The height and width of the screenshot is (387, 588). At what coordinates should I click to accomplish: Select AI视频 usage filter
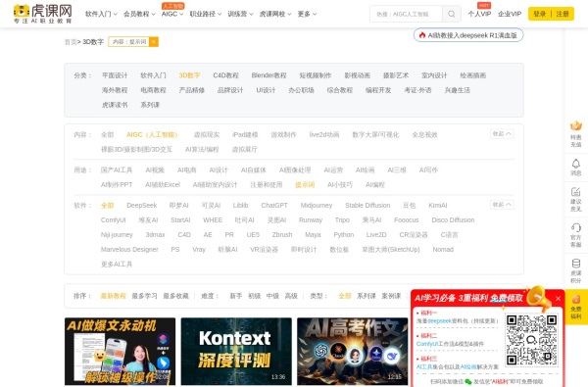click(155, 169)
